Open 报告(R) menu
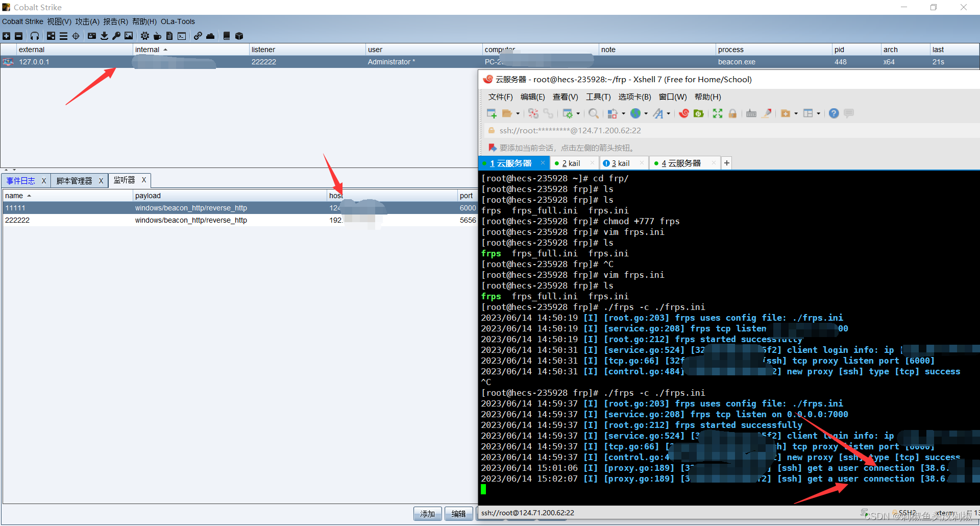The image size is (980, 526). coord(115,21)
